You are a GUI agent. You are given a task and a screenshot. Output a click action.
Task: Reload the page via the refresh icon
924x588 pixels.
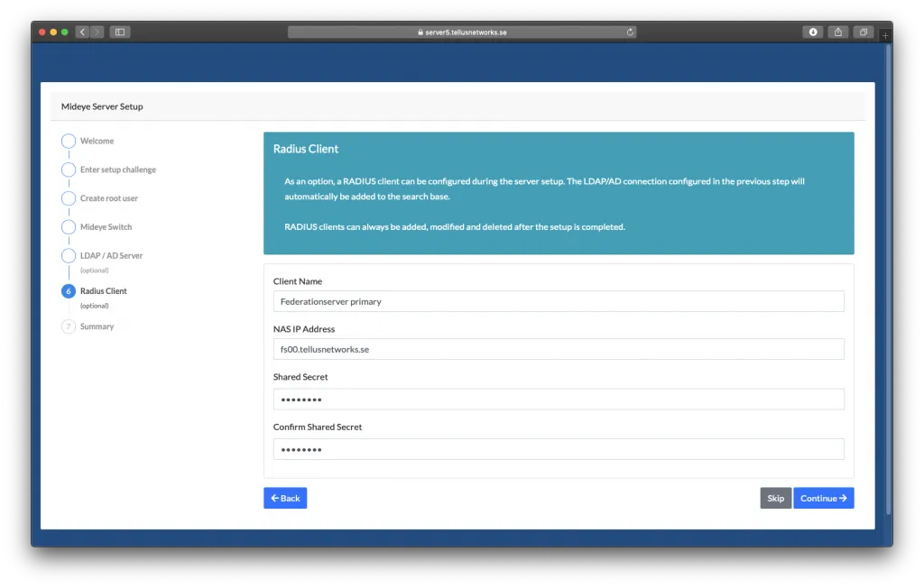pyautogui.click(x=630, y=32)
